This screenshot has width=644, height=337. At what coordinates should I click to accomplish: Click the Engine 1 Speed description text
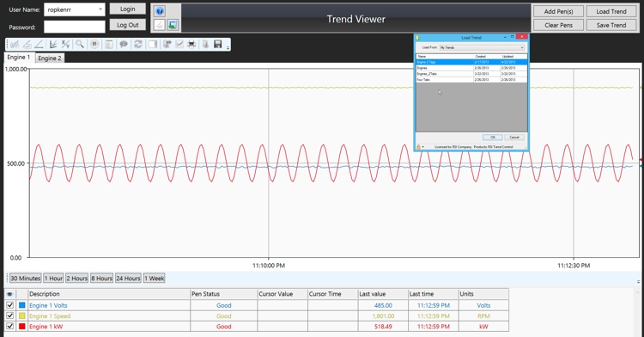(50, 316)
